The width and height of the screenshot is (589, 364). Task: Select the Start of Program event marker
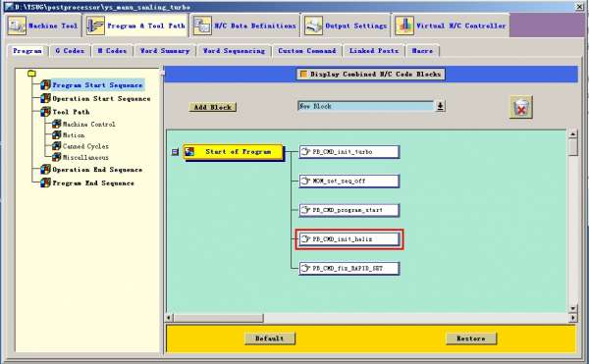click(233, 152)
